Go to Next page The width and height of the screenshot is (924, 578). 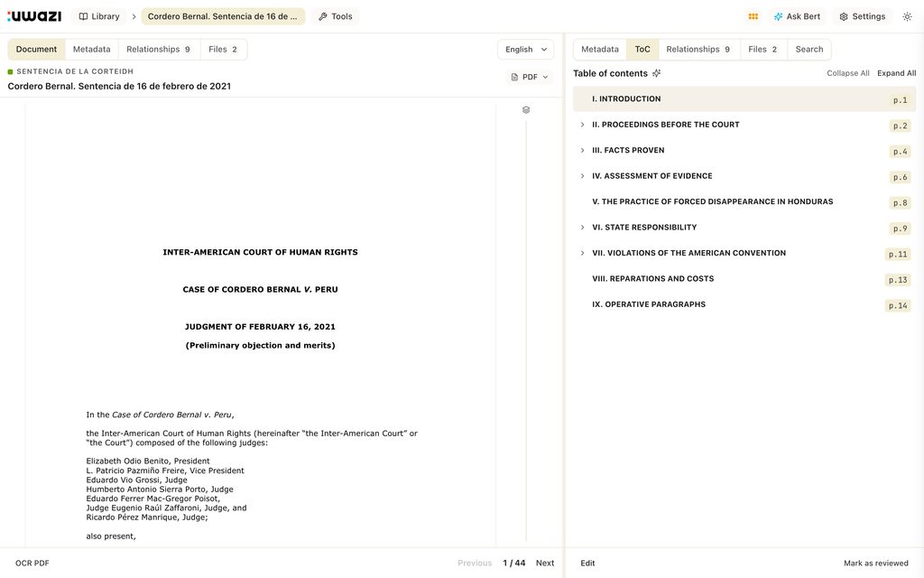[544, 564]
